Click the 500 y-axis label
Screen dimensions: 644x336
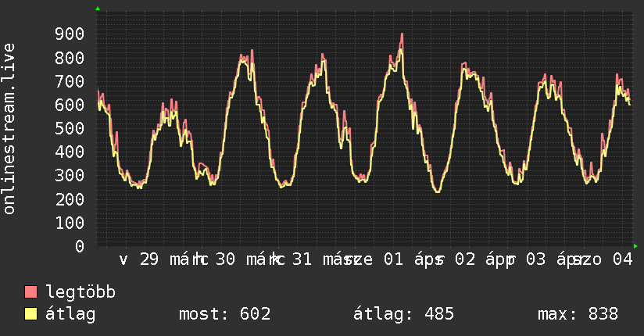70,128
